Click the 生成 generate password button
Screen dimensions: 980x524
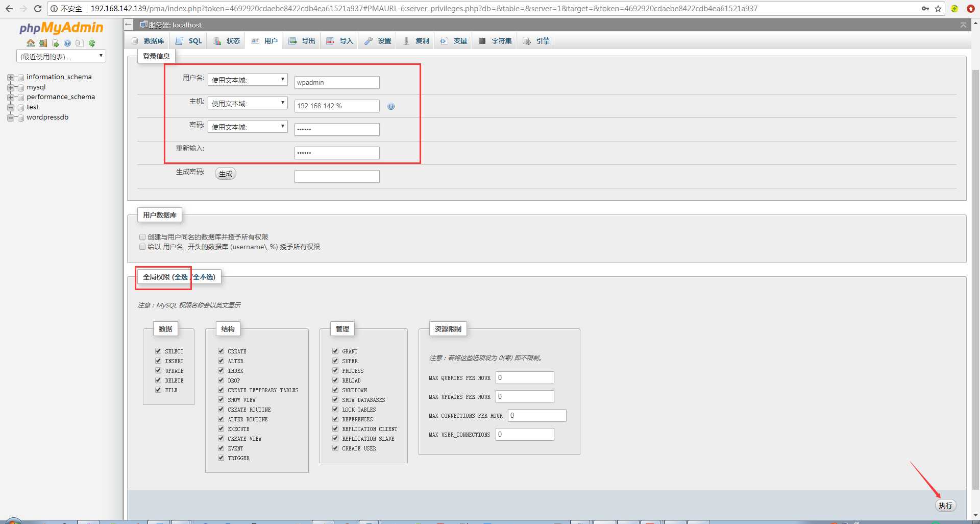point(226,174)
